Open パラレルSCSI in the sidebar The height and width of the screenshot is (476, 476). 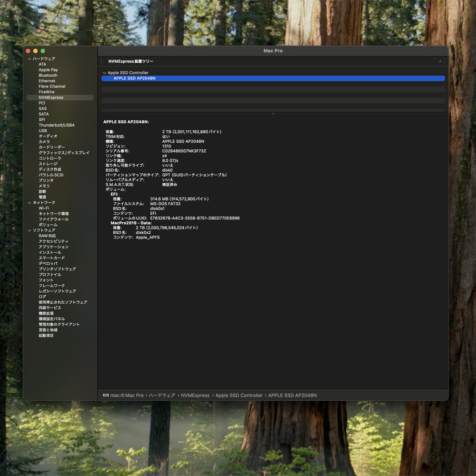point(51,175)
